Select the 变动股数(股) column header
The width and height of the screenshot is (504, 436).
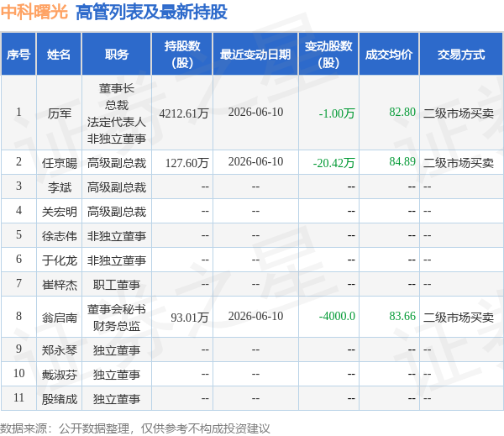coord(328,55)
